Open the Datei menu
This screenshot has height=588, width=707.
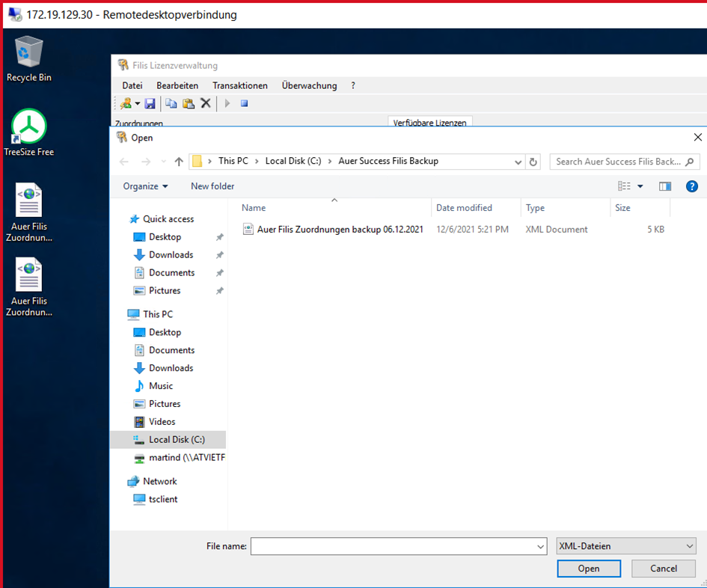(132, 85)
